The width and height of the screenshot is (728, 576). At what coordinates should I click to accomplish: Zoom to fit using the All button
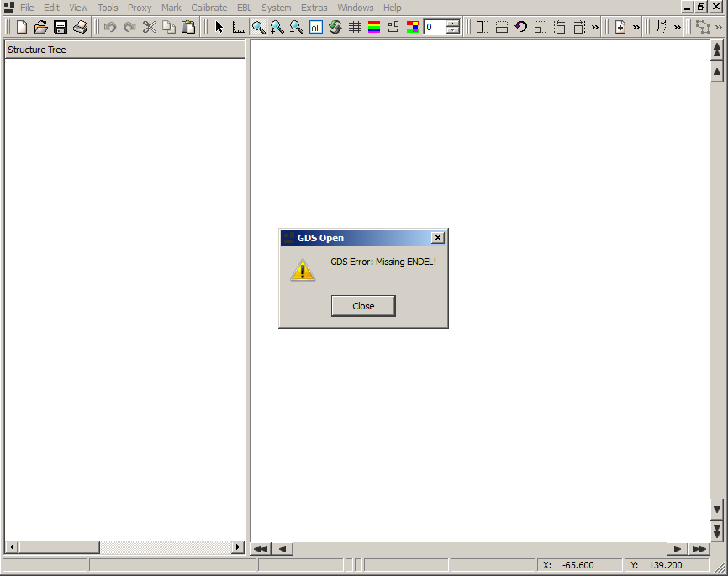tap(316, 26)
